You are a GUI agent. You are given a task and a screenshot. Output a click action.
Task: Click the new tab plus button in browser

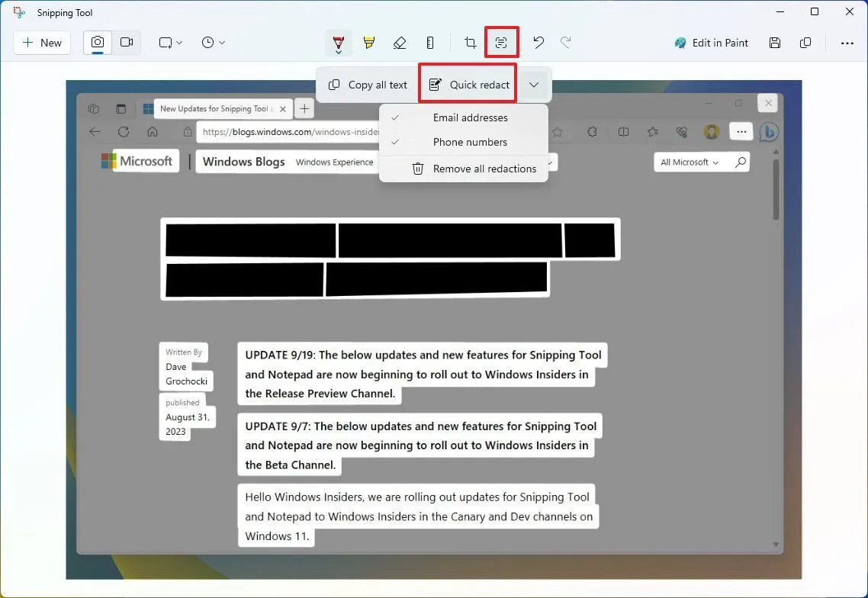pyautogui.click(x=304, y=108)
